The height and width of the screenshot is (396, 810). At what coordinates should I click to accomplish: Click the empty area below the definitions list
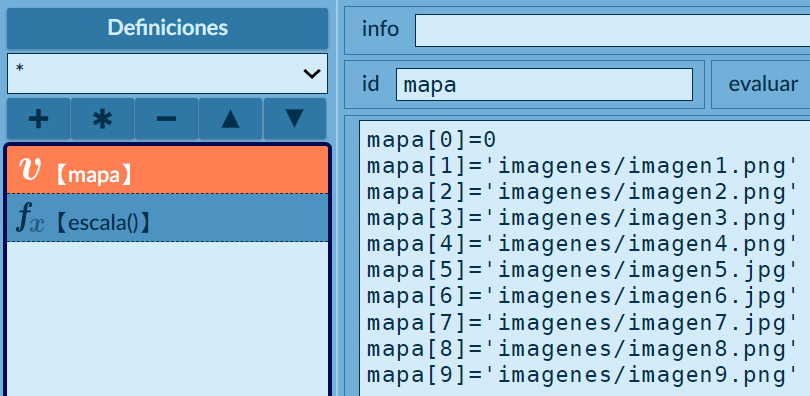167,319
